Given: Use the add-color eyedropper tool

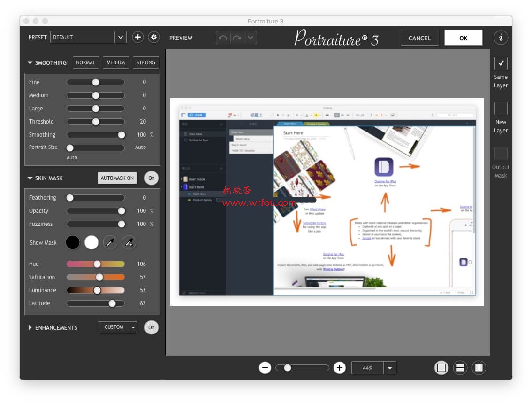Looking at the screenshot, I should tap(129, 242).
